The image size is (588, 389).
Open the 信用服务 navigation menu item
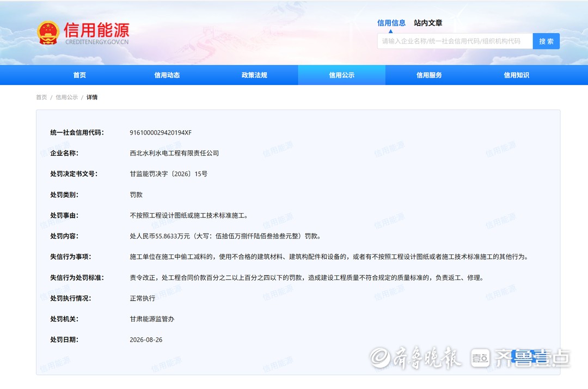tap(429, 75)
